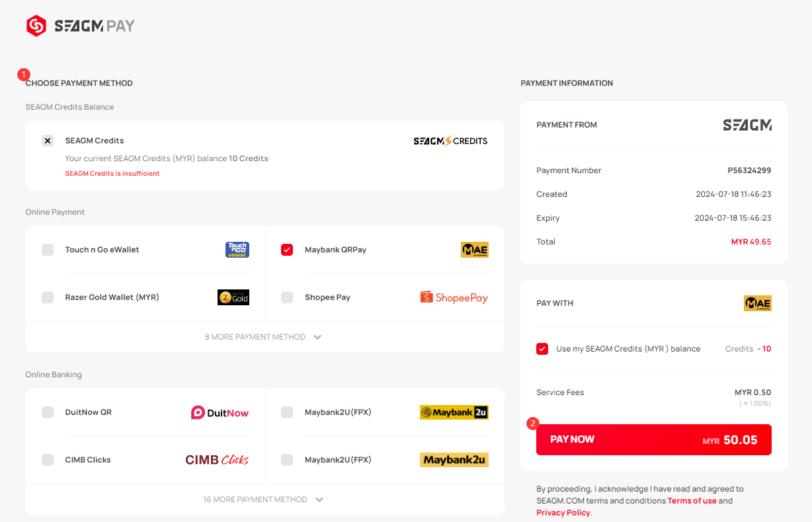Click the Razer Gold Wallet (MYR) label
Image resolution: width=812 pixels, height=522 pixels.
click(x=112, y=297)
